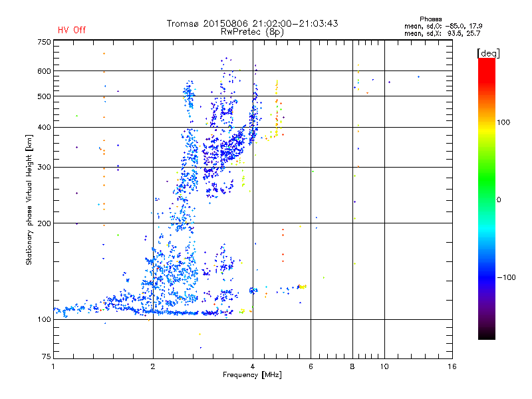Click the y-axis tick label '600'

(x=44, y=71)
